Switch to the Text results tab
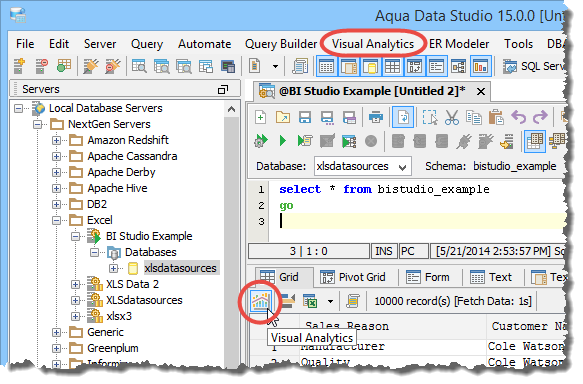Screen dimensions: 583x384 click(x=492, y=277)
